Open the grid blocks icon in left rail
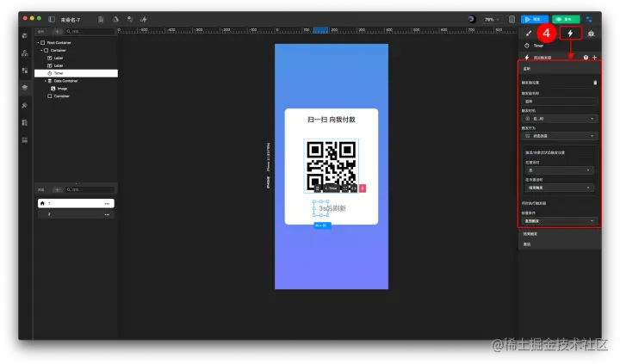The width and height of the screenshot is (620, 364). point(25,71)
